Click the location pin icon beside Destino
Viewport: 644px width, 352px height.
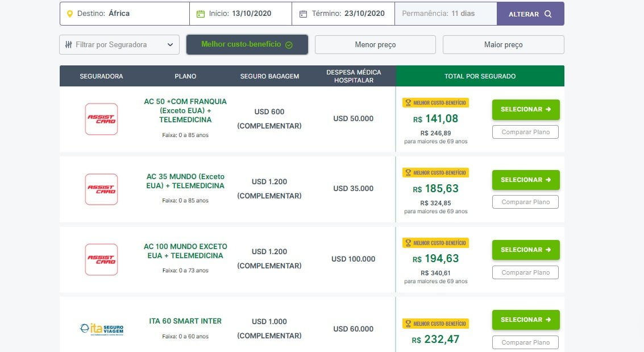point(69,14)
